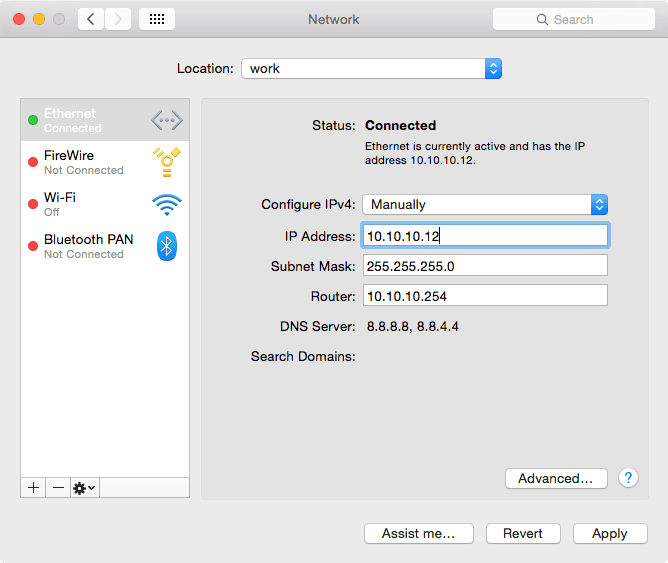Close the Network window
Screen dimensions: 668x563
coord(19,19)
